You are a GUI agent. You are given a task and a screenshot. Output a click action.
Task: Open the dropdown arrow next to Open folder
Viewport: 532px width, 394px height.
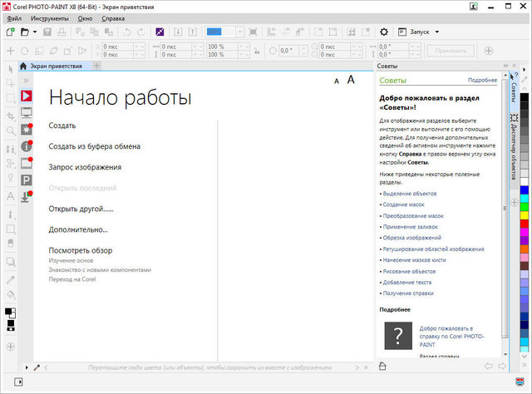35,32
